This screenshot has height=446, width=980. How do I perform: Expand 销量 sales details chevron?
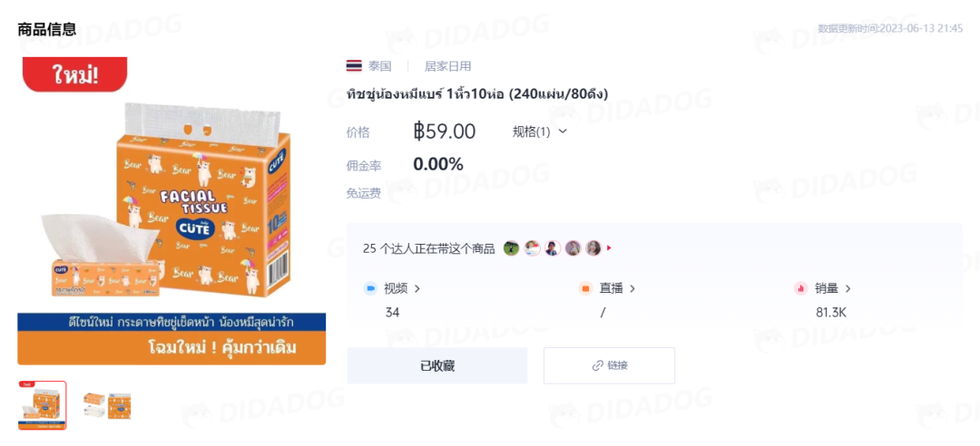coord(848,288)
